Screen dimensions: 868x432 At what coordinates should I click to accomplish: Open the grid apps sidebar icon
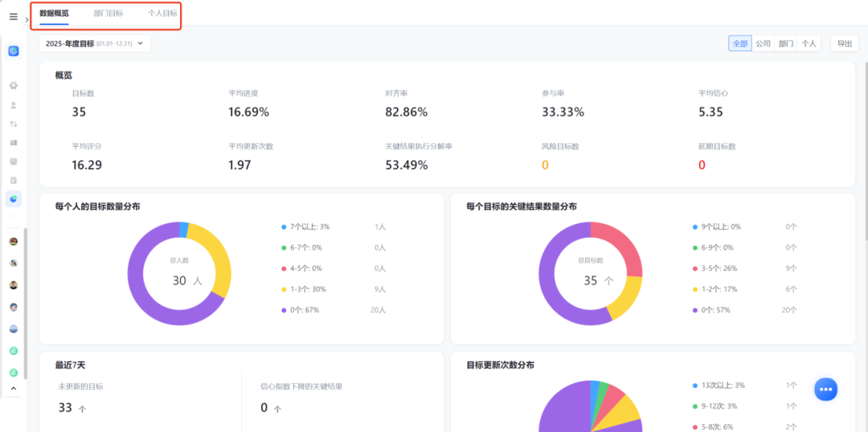14,142
